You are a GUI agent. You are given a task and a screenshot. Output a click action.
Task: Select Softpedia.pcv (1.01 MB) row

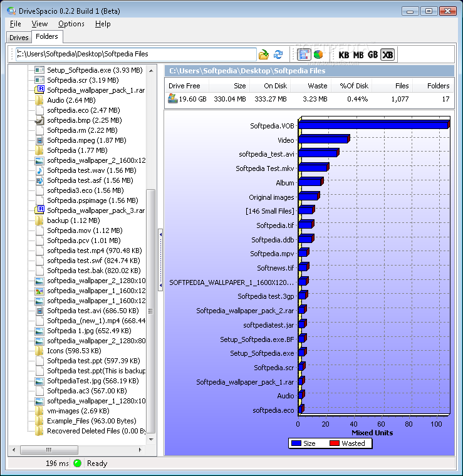coord(84,241)
